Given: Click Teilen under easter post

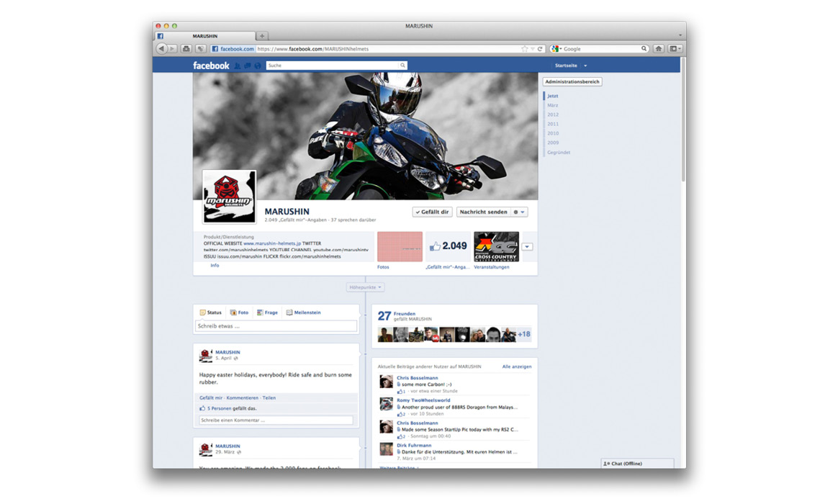Looking at the screenshot, I should [x=269, y=398].
